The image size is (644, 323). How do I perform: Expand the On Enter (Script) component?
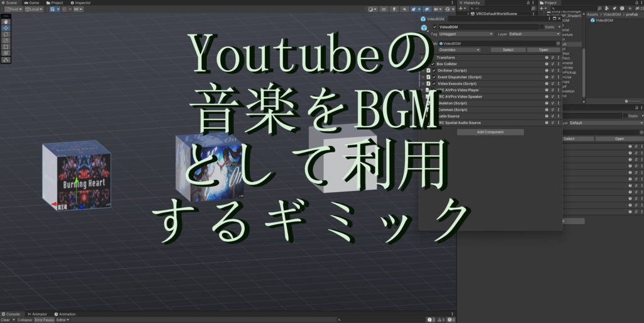tap(423, 71)
